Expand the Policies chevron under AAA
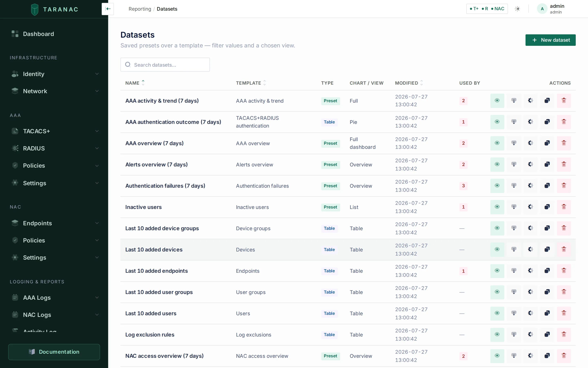This screenshot has height=368, width=588. pyautogui.click(x=97, y=166)
